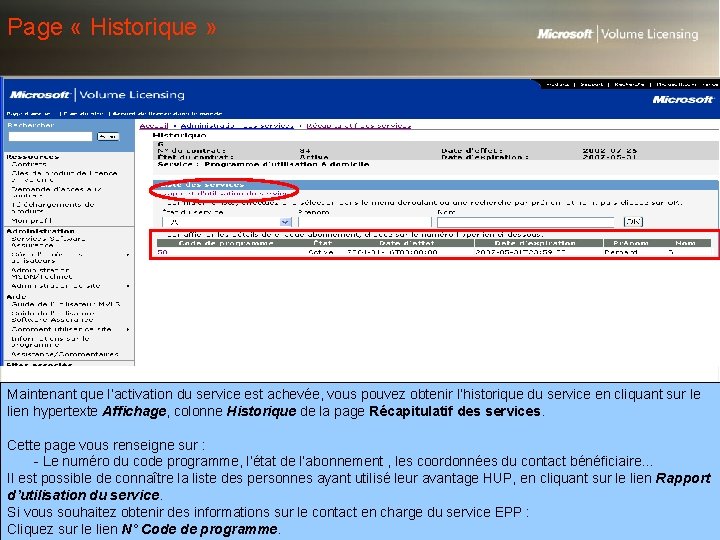Click the OK button next to Nom field

point(633,222)
